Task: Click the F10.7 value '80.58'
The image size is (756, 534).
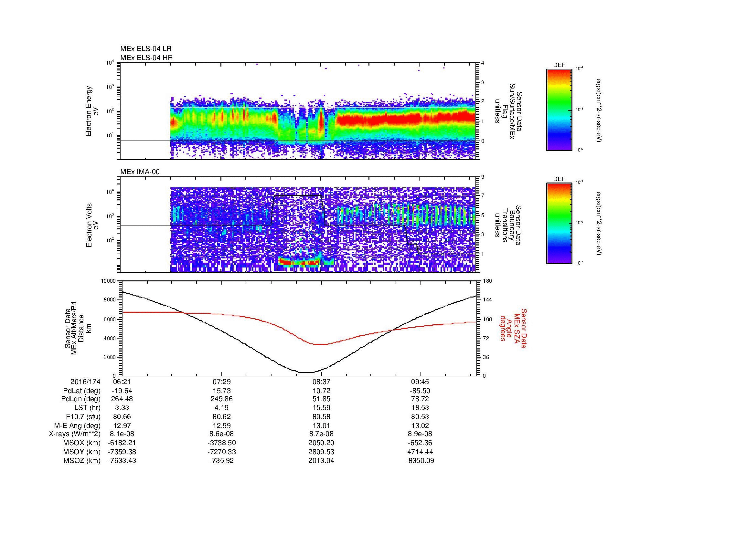Action: point(321,417)
